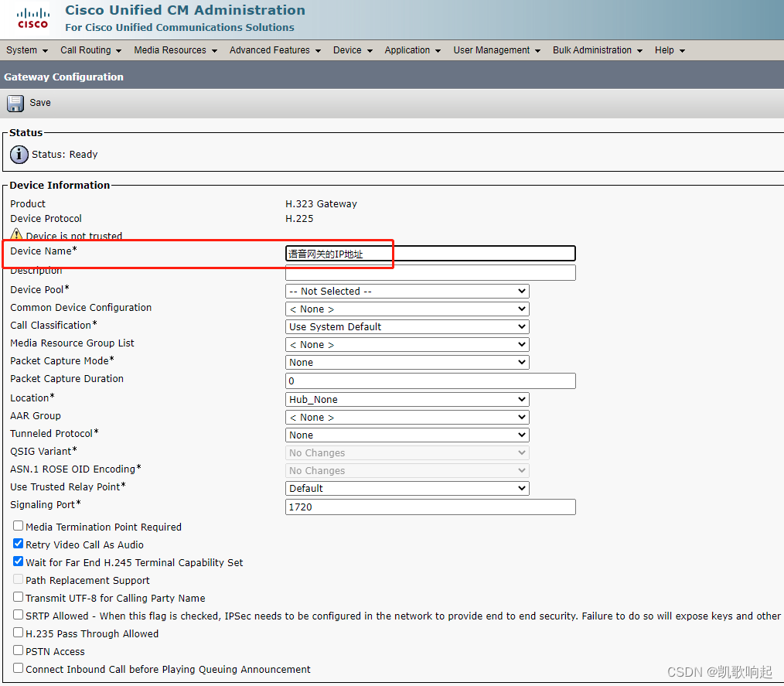Viewport: 784px width, 686px height.
Task: Click the Save button
Action: [39, 102]
